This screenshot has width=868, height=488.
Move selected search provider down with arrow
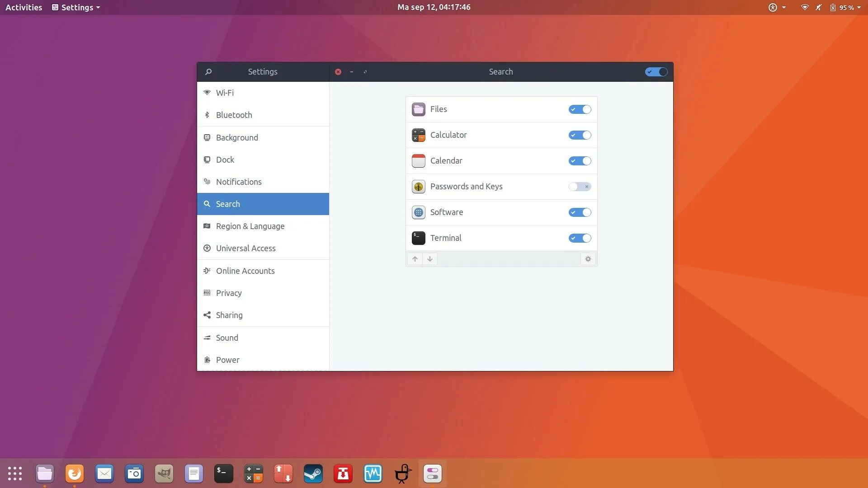(430, 259)
